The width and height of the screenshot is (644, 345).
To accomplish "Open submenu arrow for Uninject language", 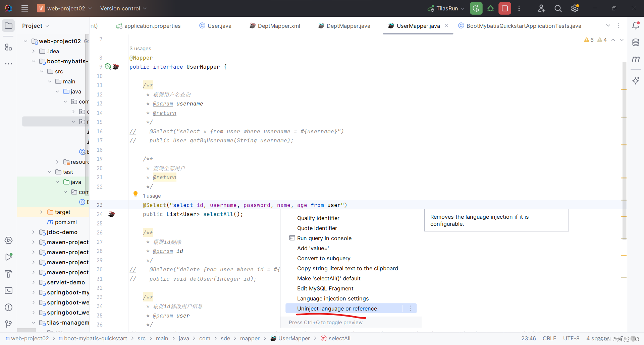I will click(x=410, y=308).
